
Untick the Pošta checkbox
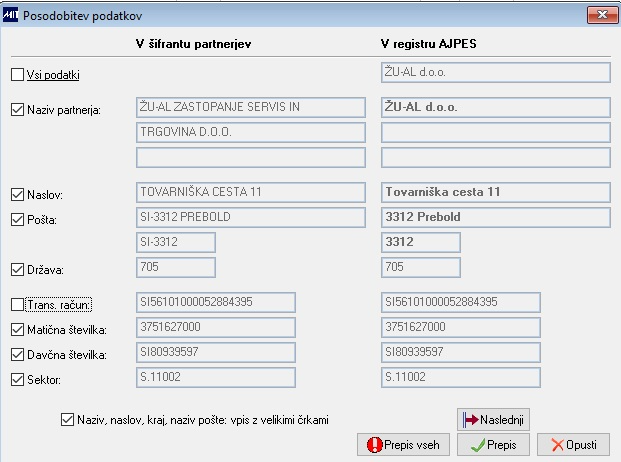pos(17,220)
